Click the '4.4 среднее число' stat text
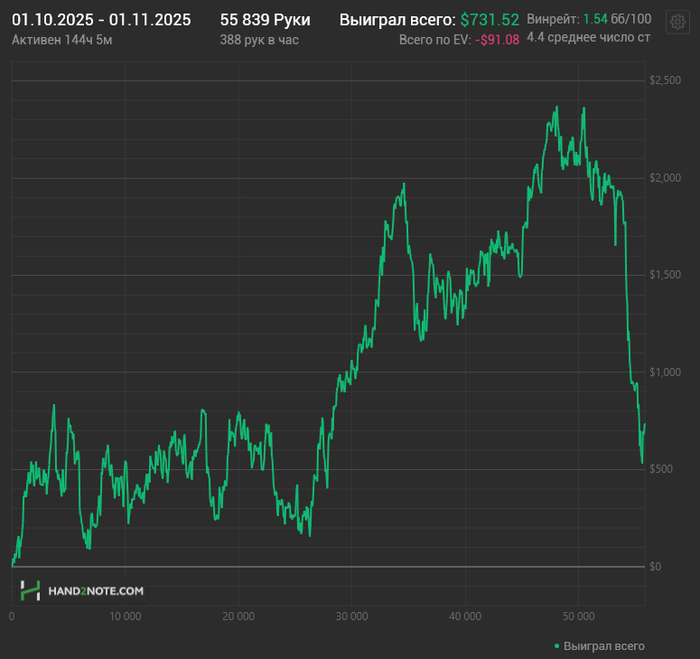 click(588, 38)
